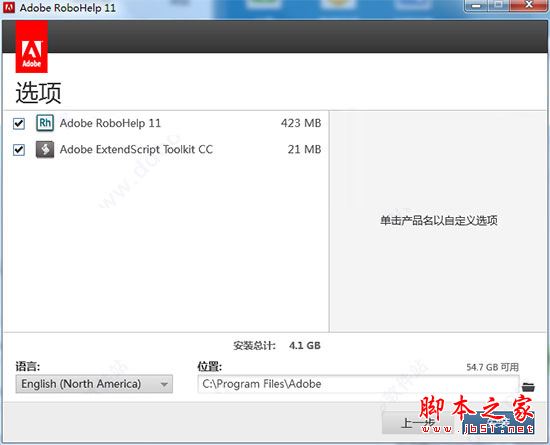Minimize the RoboHelp installer window
The height and width of the screenshot is (445, 550).
pos(476,6)
